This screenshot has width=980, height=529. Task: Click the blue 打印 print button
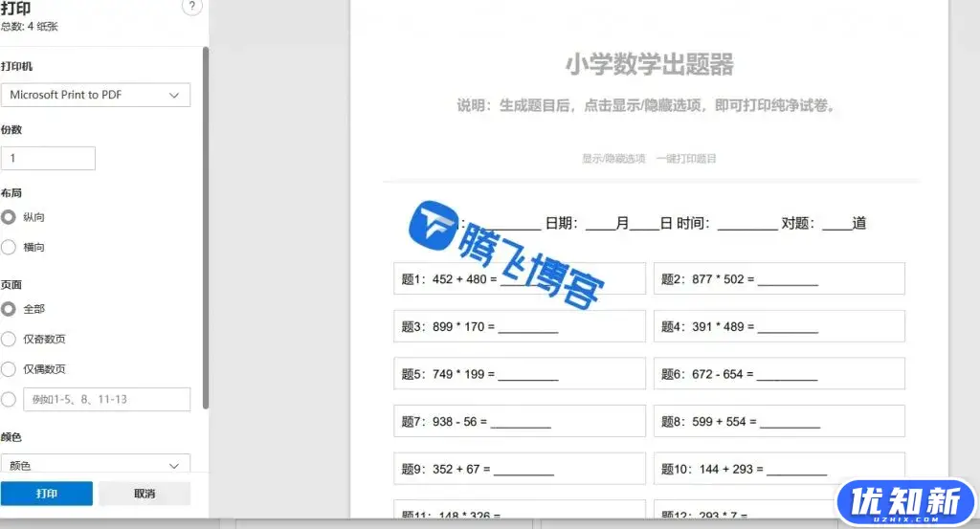click(46, 494)
